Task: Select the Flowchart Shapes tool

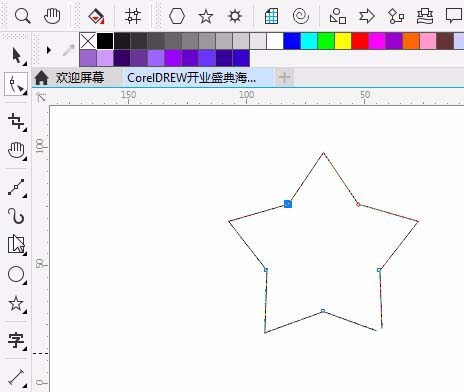Action: [396, 16]
